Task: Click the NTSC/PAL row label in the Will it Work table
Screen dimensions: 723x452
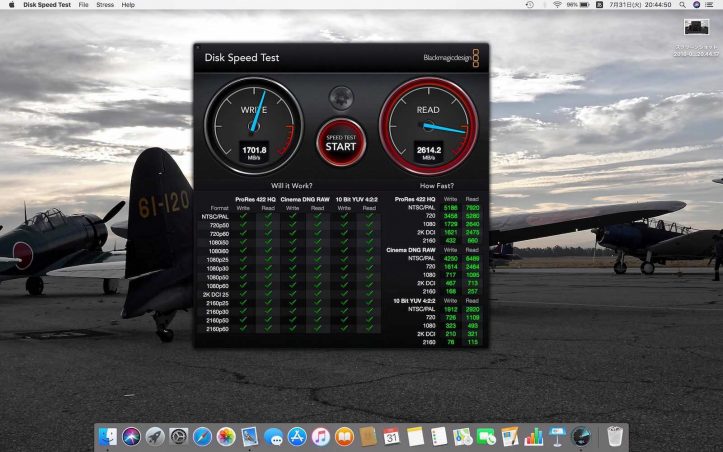Action: (215, 216)
